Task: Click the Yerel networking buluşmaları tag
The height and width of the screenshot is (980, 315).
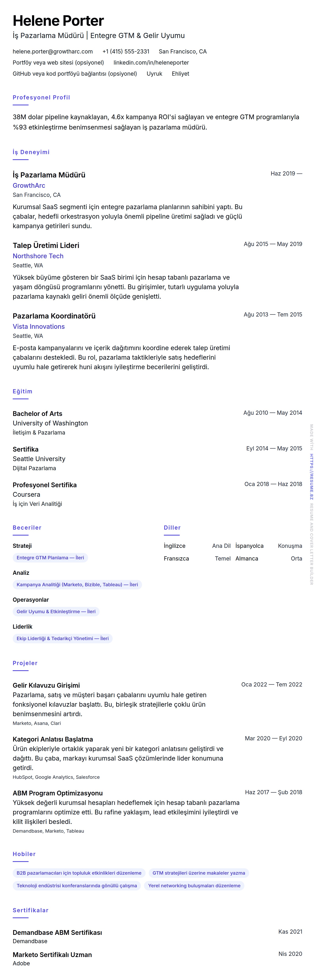Action: click(x=194, y=886)
